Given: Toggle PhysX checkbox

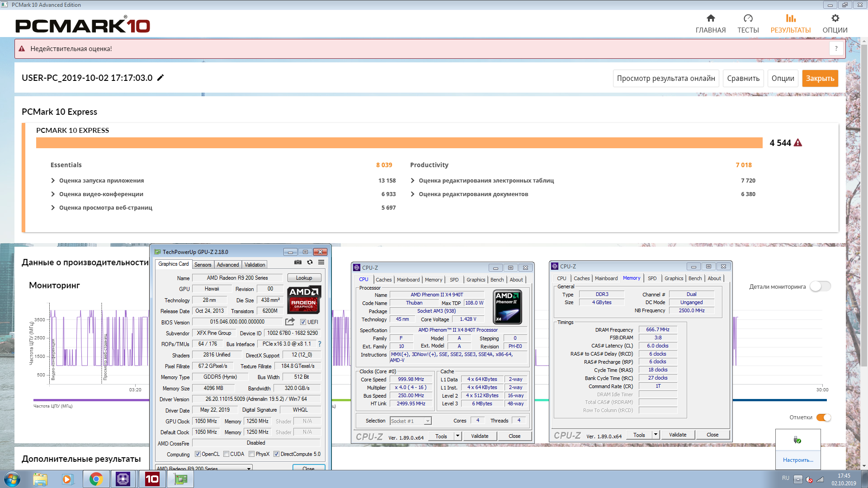Looking at the screenshot, I should (x=251, y=454).
